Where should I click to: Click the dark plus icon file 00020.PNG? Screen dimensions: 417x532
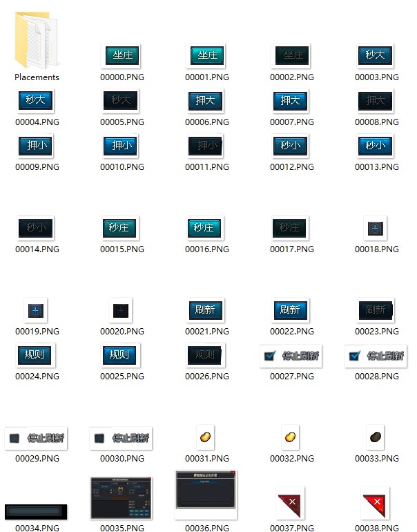click(x=122, y=311)
